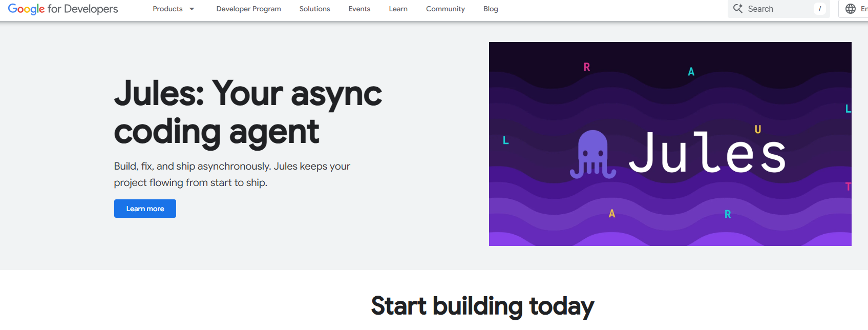Click the Google for Developers logo

pyautogui.click(x=63, y=9)
